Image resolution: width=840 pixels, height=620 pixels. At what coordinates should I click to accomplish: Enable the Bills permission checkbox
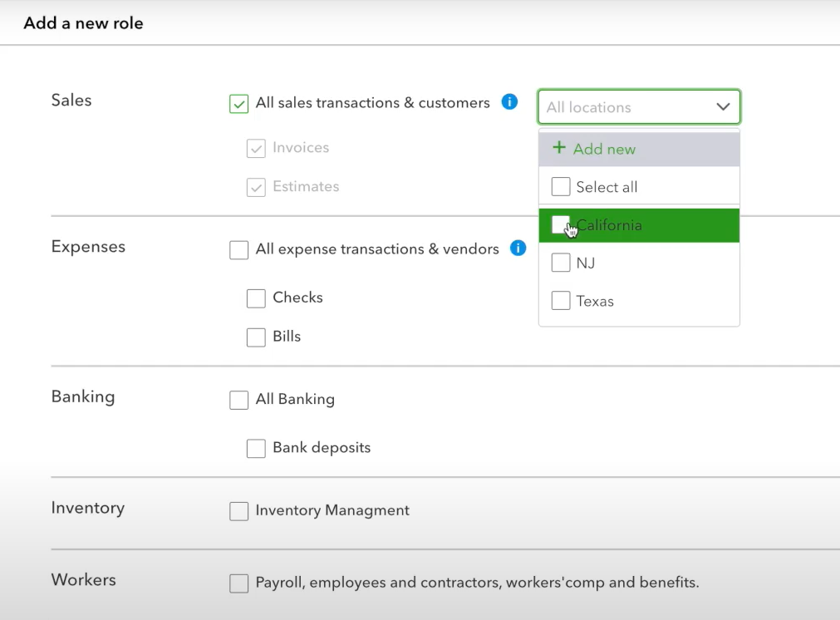pos(256,337)
